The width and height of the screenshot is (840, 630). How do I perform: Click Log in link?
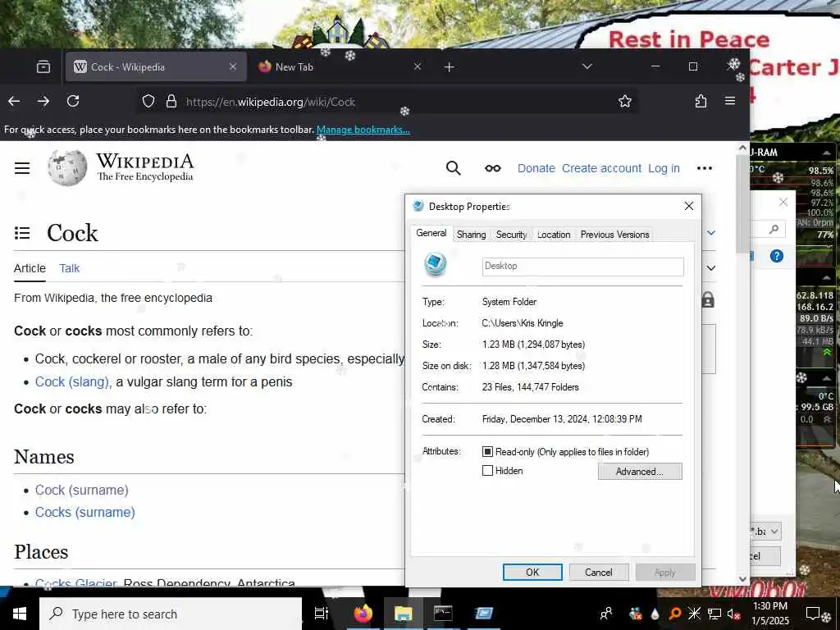[x=664, y=168]
